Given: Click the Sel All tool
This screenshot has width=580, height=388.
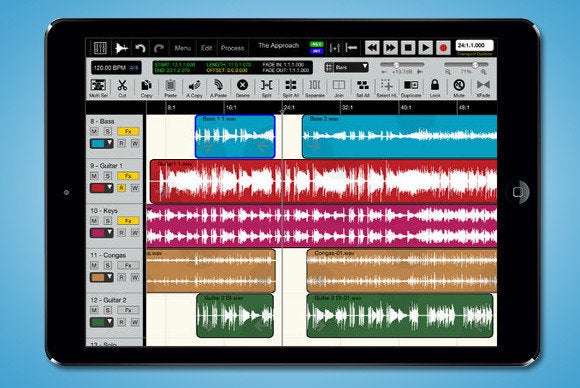Looking at the screenshot, I should click(363, 88).
